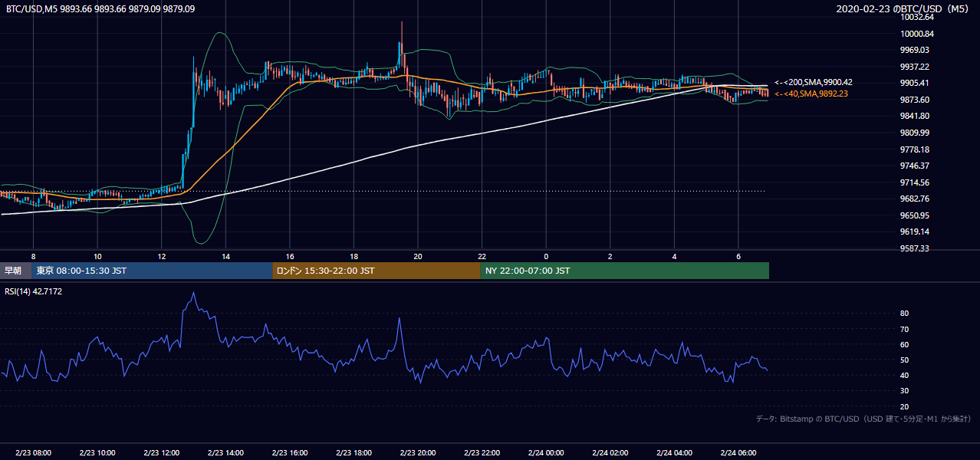Screen dimensions: 980x460
Task: Click the ロンドン 15:30-22:00 JST session band
Action: coord(377,271)
